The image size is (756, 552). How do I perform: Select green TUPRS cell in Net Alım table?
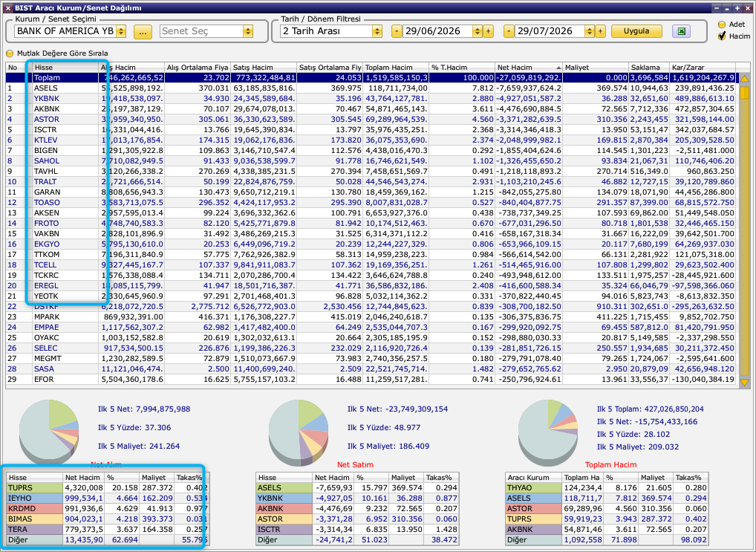[x=34, y=488]
